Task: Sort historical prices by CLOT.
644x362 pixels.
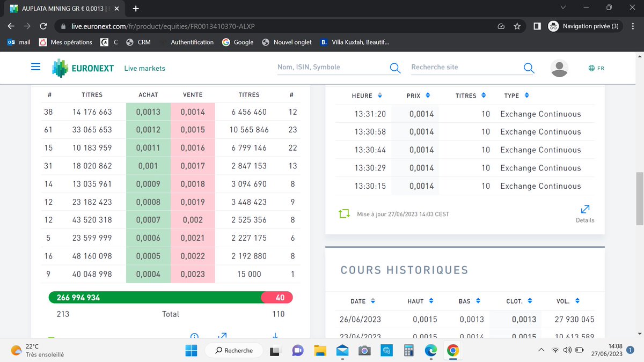Action: (530, 301)
